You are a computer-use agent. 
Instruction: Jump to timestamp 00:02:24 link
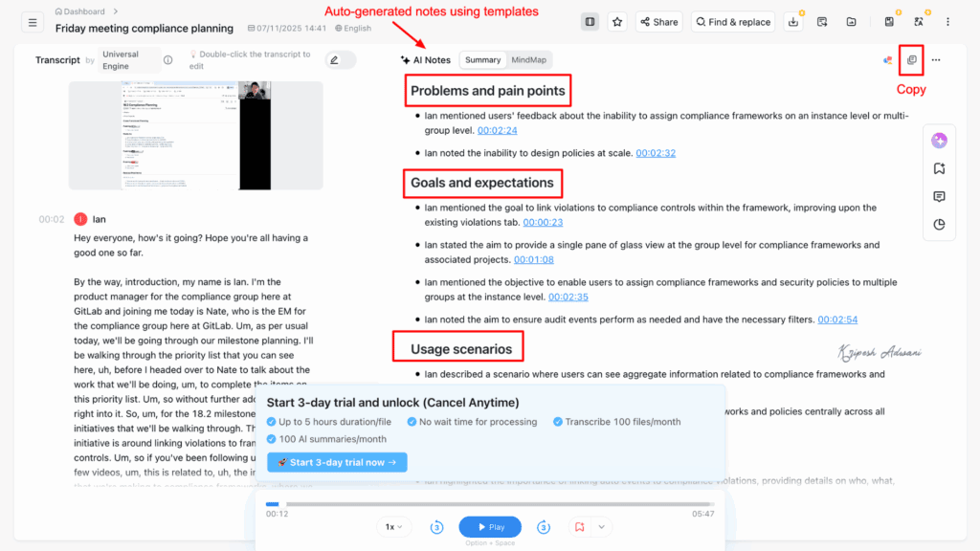point(498,130)
